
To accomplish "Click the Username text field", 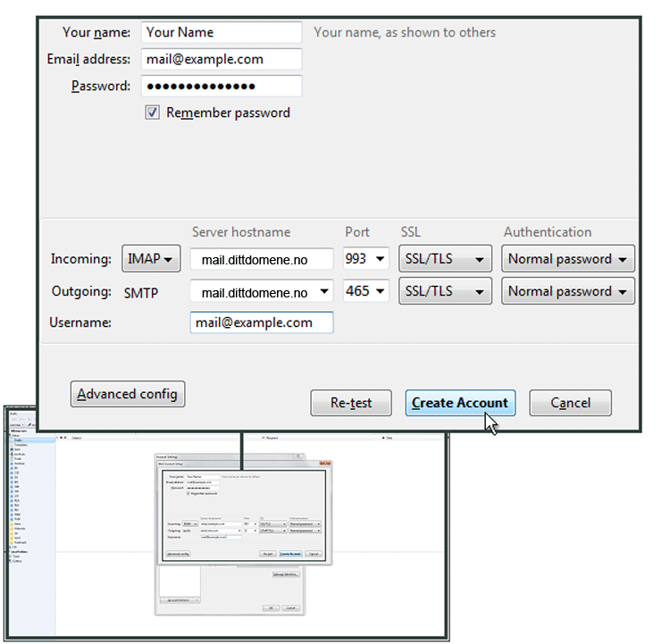I will tap(261, 322).
